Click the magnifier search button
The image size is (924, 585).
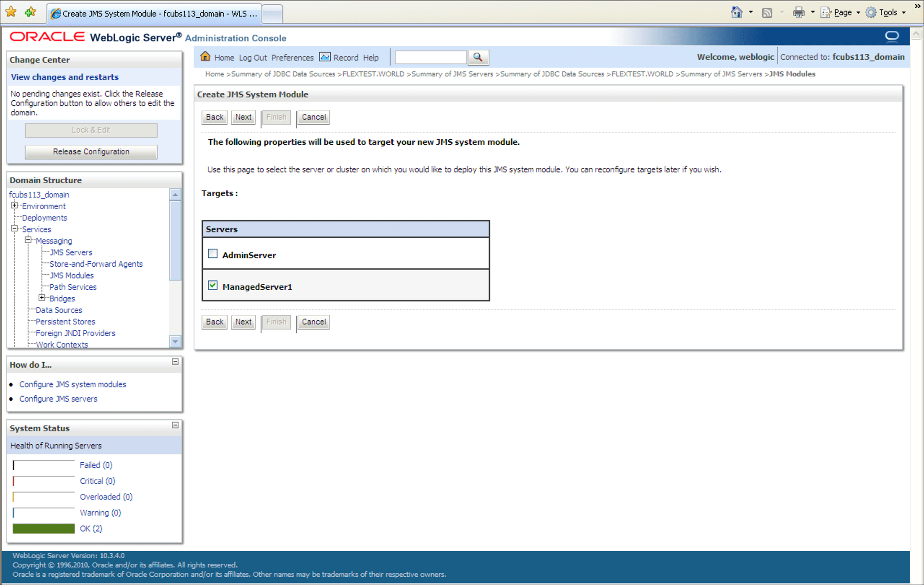(478, 57)
